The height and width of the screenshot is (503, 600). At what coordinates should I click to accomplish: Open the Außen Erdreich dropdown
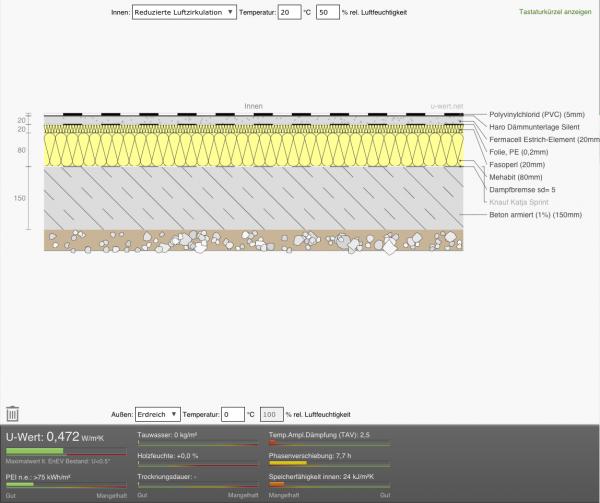157,413
